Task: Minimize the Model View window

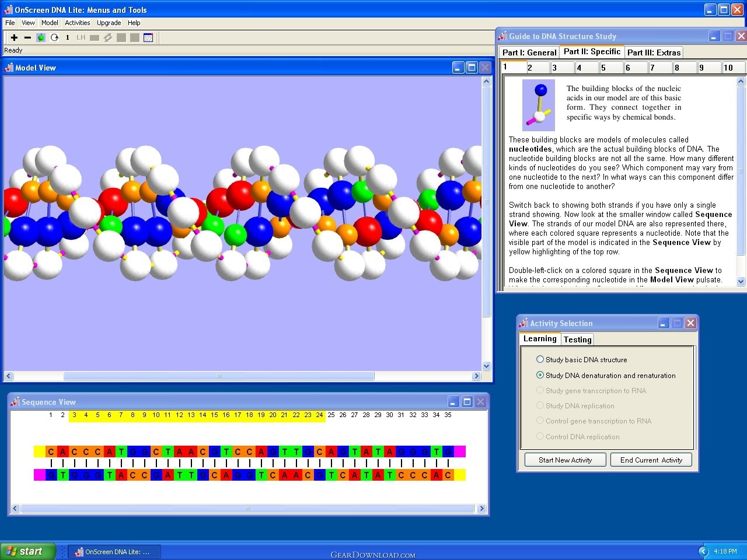Action: tap(458, 67)
